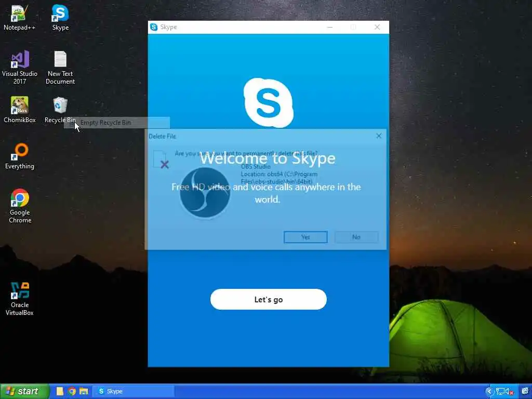Viewport: 532px width, 399px height.
Task: Close the Delete File dialog
Action: point(379,136)
